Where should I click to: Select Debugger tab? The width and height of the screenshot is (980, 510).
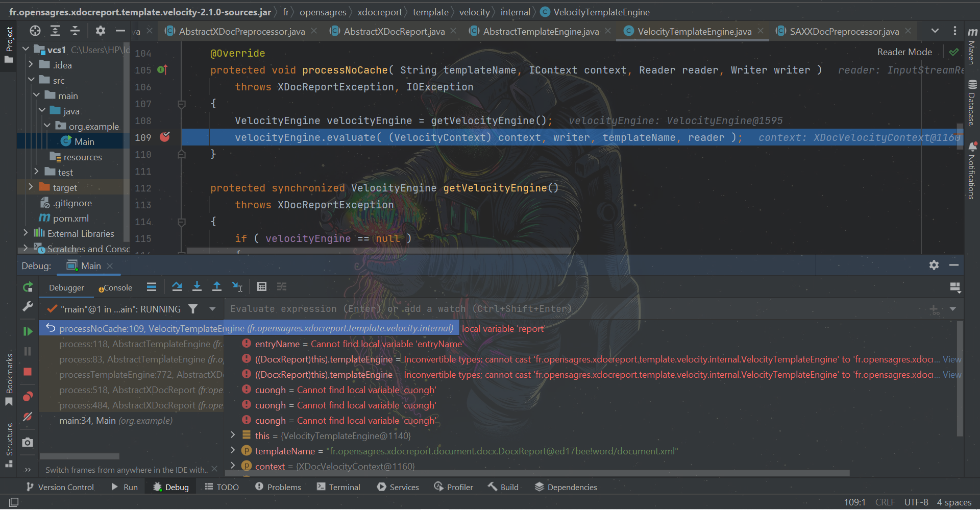pos(67,288)
